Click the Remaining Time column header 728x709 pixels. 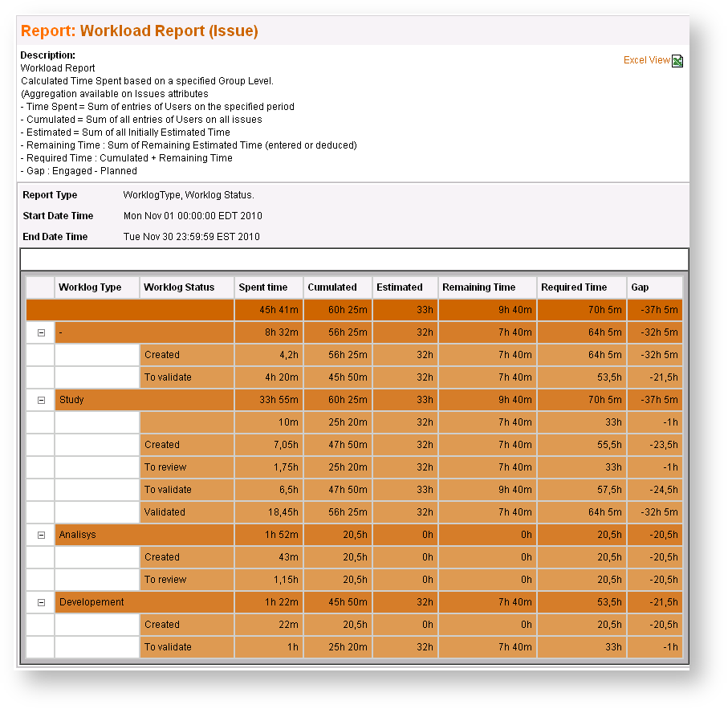point(479,287)
